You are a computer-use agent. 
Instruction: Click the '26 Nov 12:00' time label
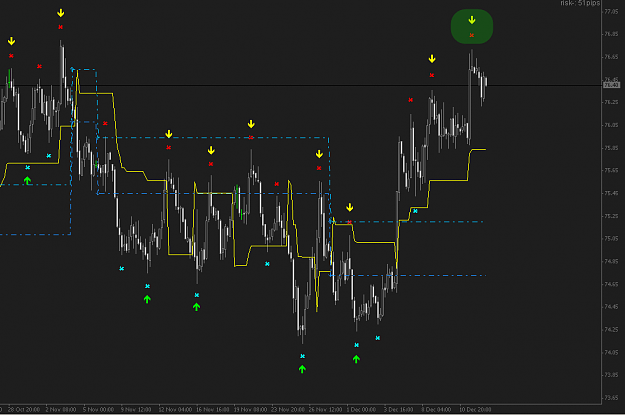pyautogui.click(x=326, y=409)
